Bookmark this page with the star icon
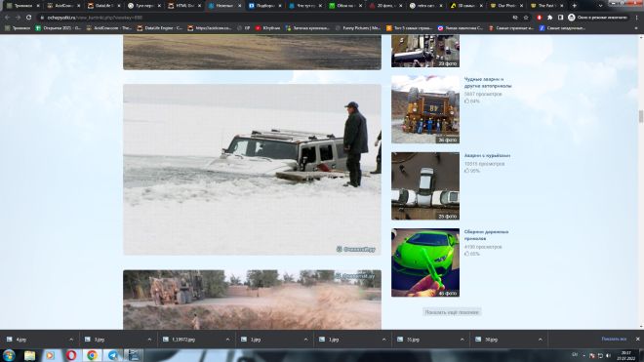 526,18
